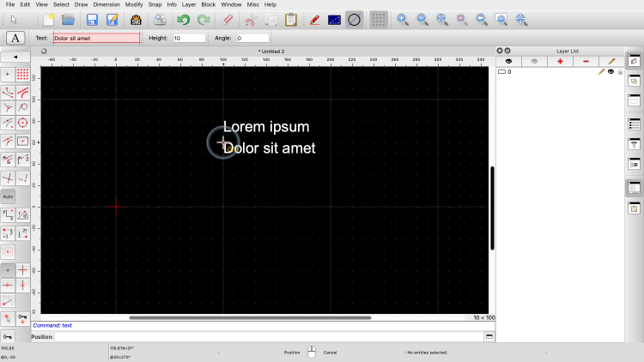644x362 pixels.
Task: Click the clipboard icon in right dock
Action: click(634, 208)
